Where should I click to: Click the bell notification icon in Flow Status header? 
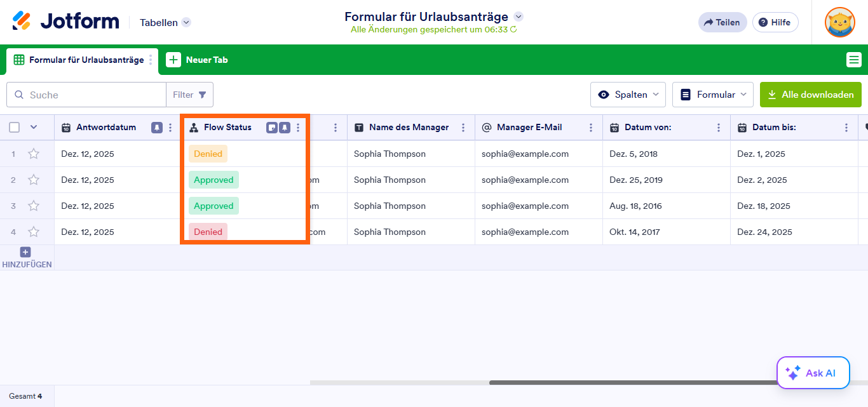pos(284,127)
